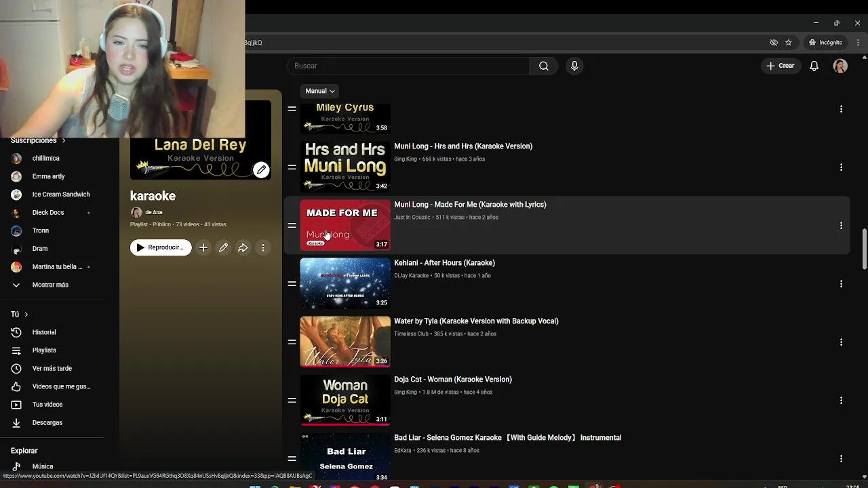Open title Muni Long - Made For Me
This screenshot has width=868, height=488.
(470, 205)
